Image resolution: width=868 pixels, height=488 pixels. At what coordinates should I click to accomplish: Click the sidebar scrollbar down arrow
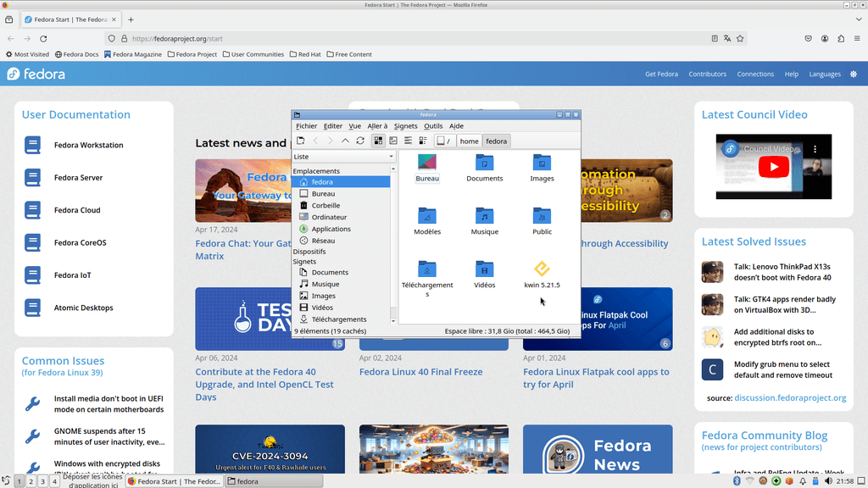click(393, 321)
